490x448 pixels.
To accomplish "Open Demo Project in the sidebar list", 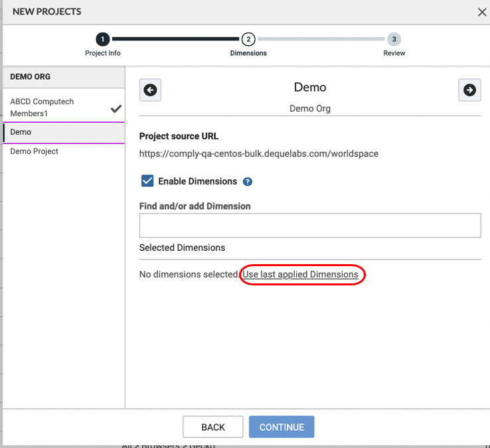I will (34, 151).
